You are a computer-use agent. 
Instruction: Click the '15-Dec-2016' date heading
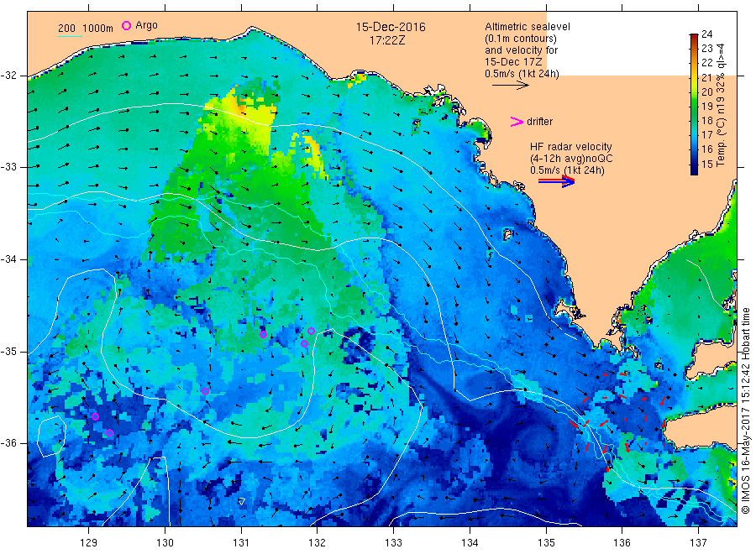(391, 27)
